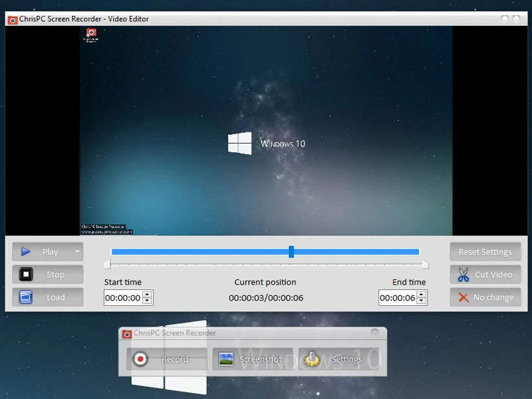Viewport: 532px width, 399px height.
Task: Click the landscape picture Screenshot icon
Action: [x=226, y=359]
